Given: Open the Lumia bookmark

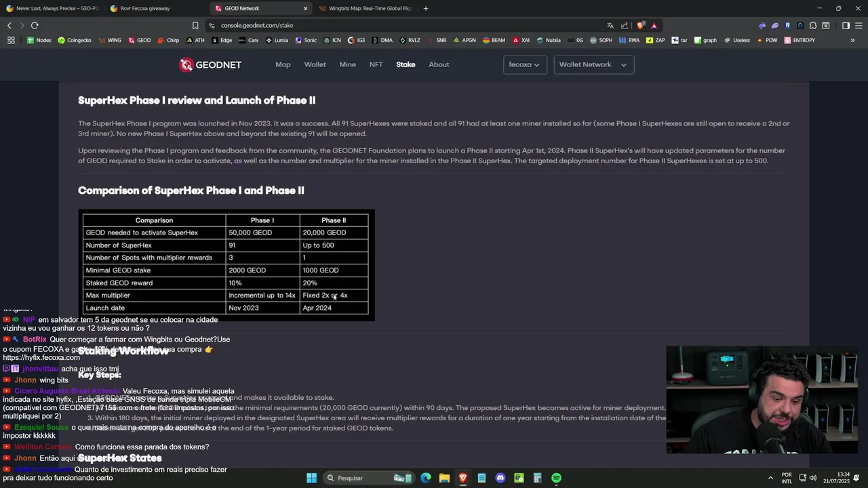Looking at the screenshot, I should pyautogui.click(x=277, y=40).
